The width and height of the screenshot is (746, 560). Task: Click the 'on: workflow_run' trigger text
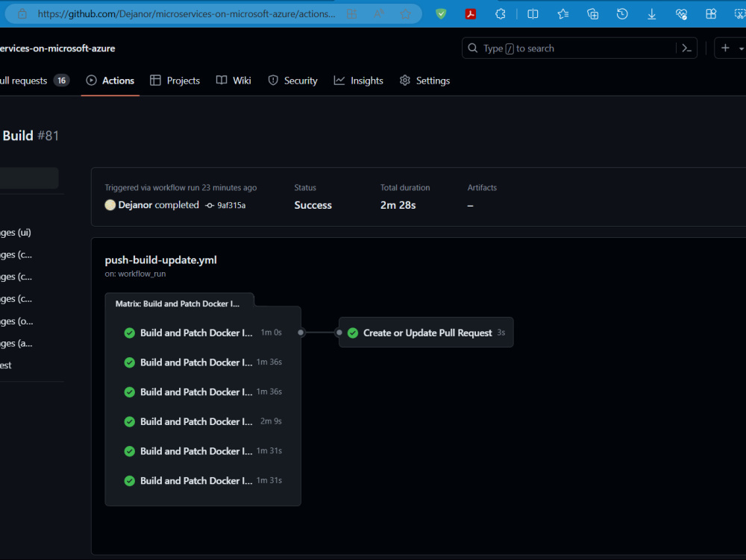pos(135,274)
